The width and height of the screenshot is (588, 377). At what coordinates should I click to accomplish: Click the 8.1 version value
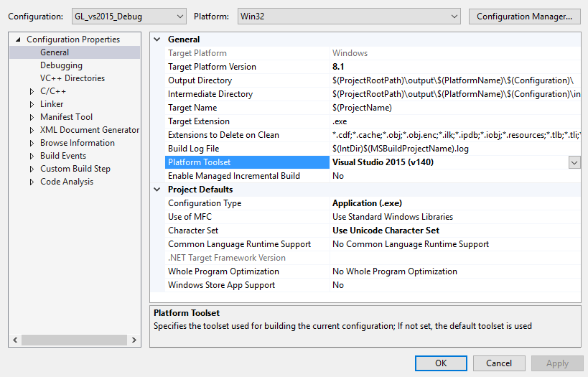tap(338, 67)
